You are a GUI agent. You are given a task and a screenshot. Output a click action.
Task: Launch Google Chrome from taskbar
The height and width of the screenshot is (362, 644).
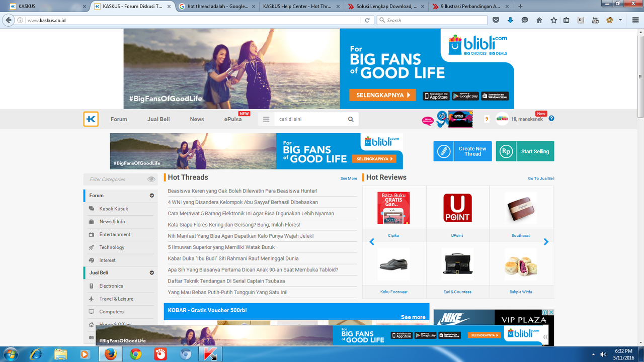[x=135, y=354]
